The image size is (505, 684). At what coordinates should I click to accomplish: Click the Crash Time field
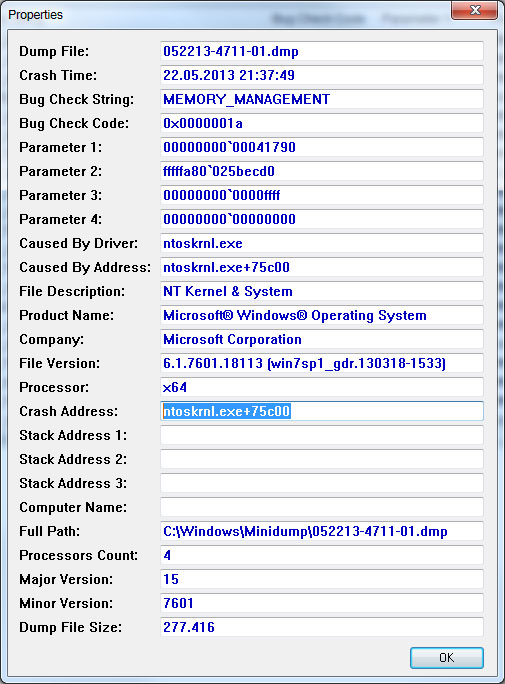322,75
